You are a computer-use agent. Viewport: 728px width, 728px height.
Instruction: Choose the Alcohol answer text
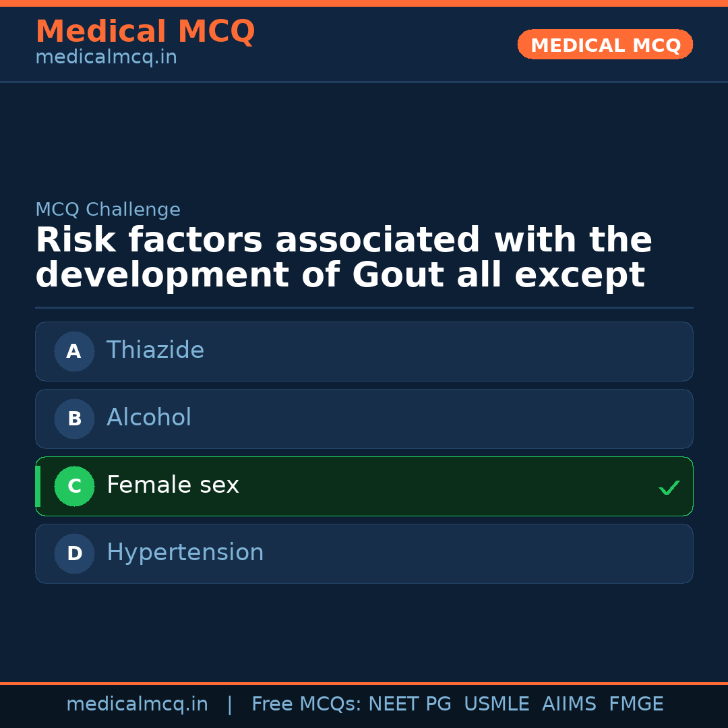[149, 418]
